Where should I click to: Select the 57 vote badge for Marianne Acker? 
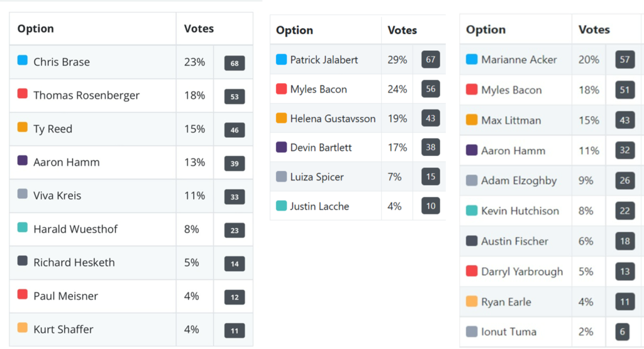pyautogui.click(x=625, y=60)
